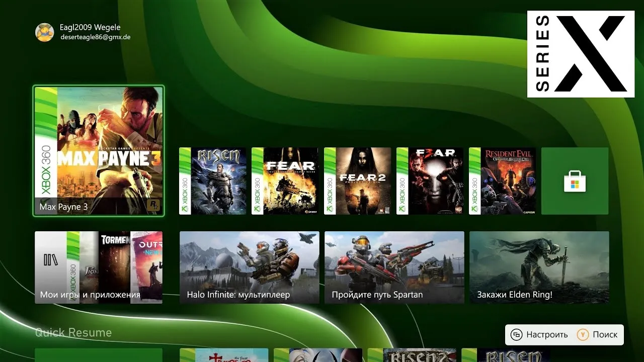
Task: Click the Настроить view button
Action: point(539,334)
